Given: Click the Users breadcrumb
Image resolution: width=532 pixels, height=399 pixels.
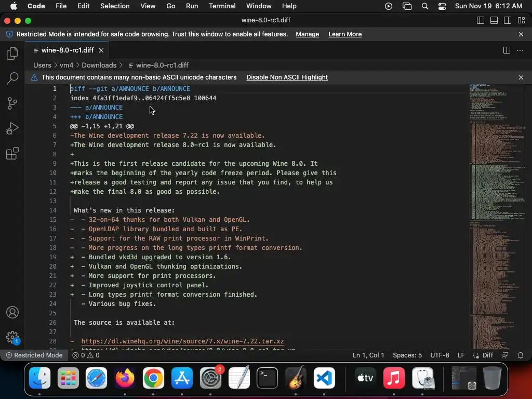Looking at the screenshot, I should [x=42, y=65].
